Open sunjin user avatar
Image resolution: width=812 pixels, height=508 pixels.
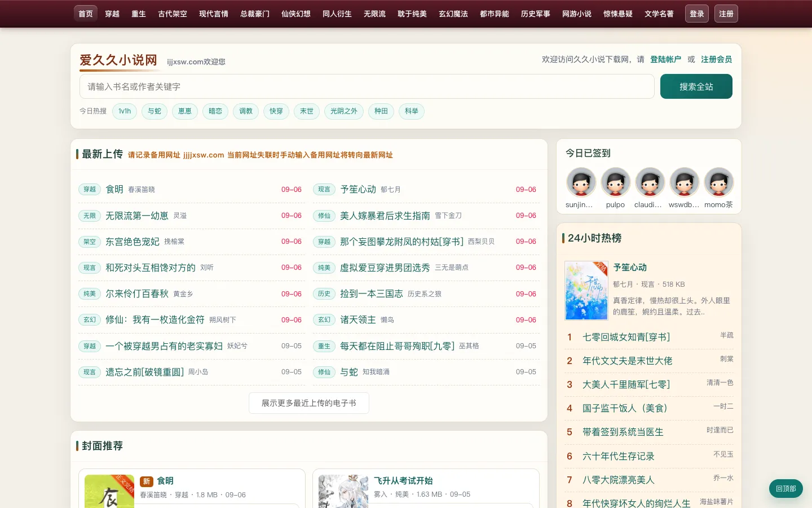point(581,182)
